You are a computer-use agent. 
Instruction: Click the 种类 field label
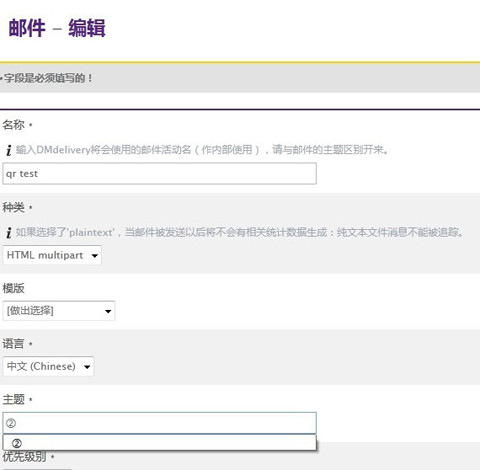pos(13,207)
